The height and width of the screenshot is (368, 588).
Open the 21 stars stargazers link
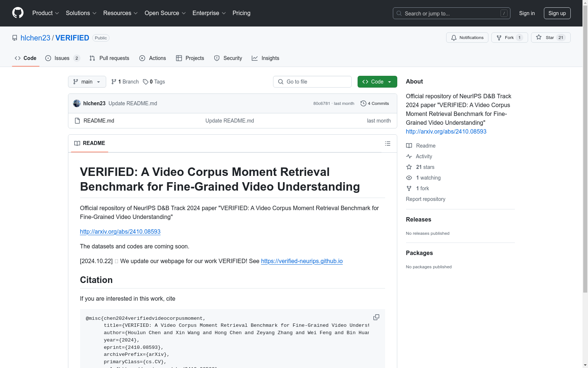[x=425, y=167]
